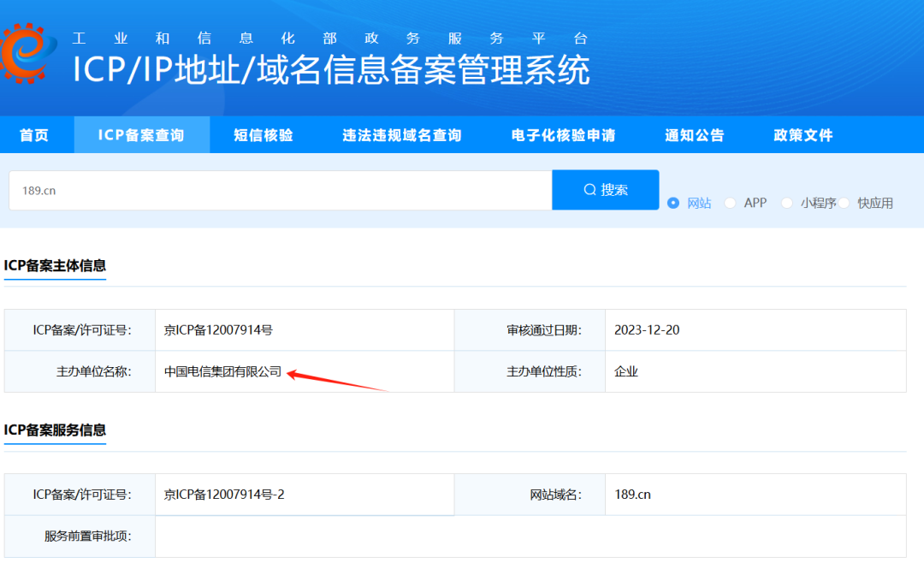Click service license 京ICP备12007914号-2
Viewport: 924px width, 563px height.
click(224, 495)
